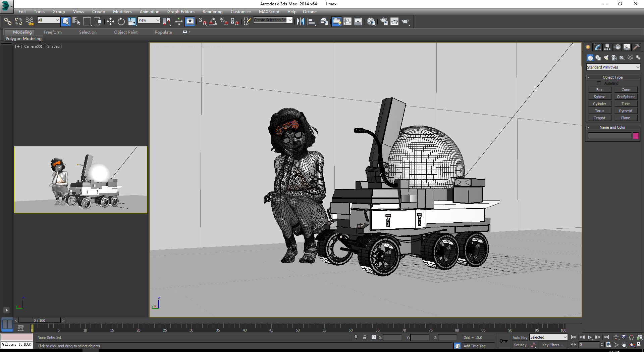
Task: Click the Mirror tool icon
Action: pos(300,21)
